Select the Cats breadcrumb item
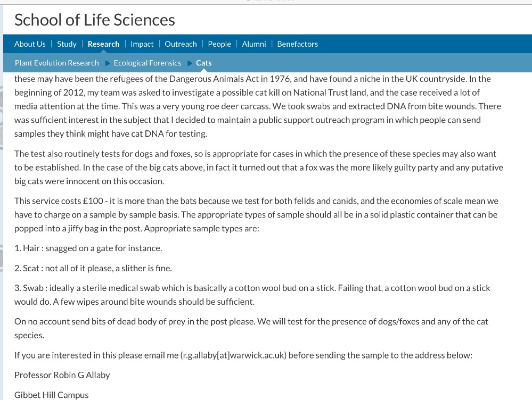 click(x=203, y=63)
